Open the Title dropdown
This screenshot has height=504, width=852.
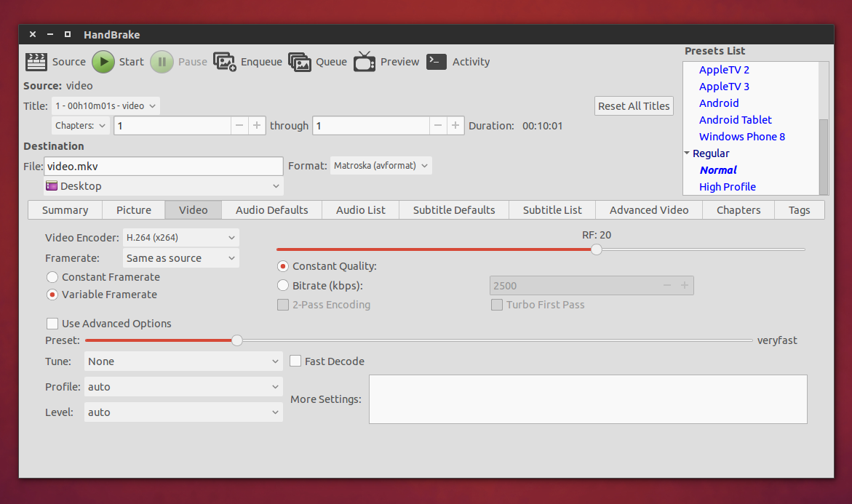tap(106, 106)
